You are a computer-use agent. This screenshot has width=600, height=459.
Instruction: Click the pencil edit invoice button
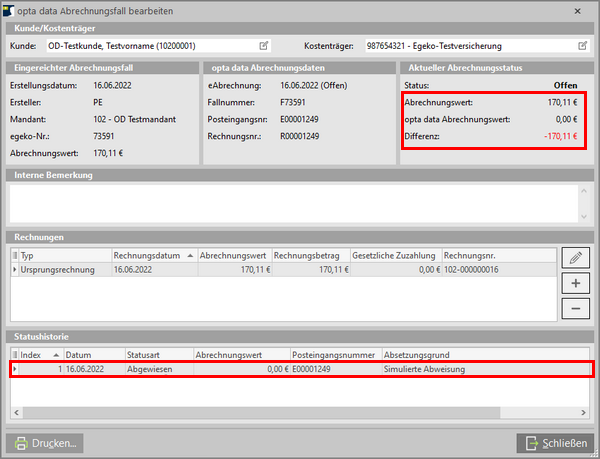coord(574,258)
